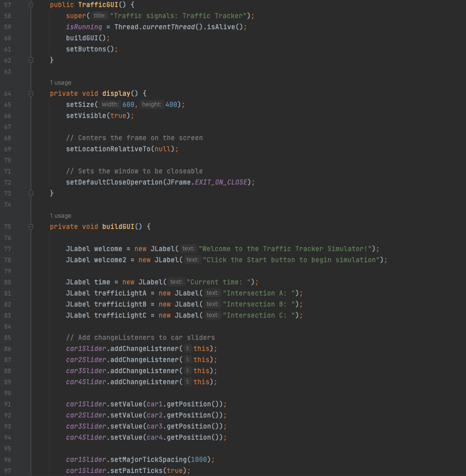The image size is (466, 476).
Task: Click line number 75 in the gutter
Action: pyautogui.click(x=8, y=227)
